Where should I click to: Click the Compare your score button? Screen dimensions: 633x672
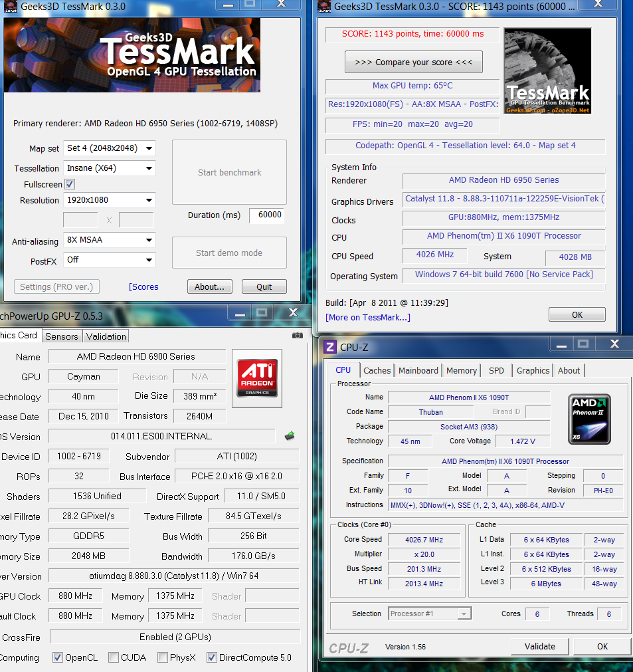(414, 62)
